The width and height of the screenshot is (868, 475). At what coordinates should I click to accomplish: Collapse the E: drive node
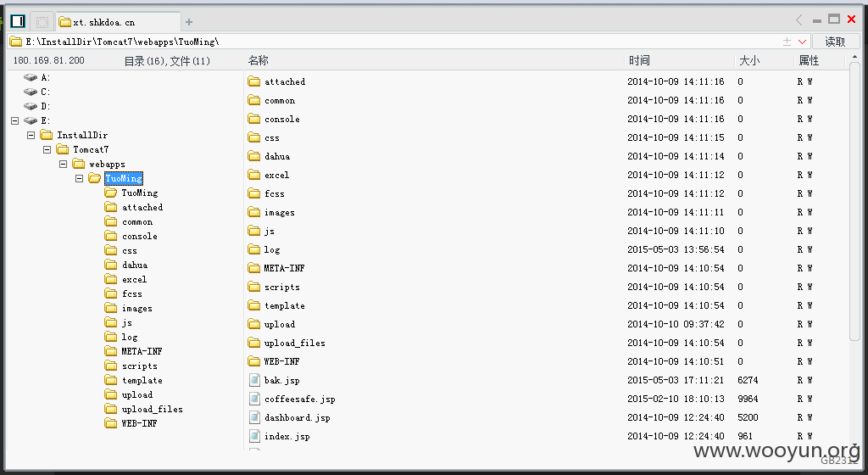click(15, 120)
